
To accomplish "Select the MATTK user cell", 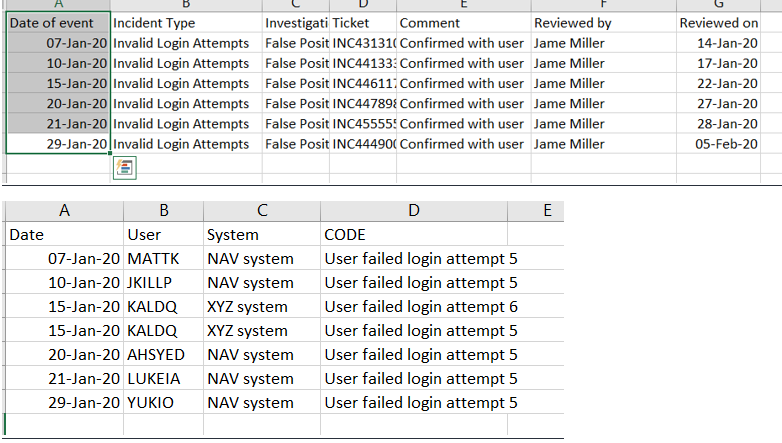I will 164,258.
